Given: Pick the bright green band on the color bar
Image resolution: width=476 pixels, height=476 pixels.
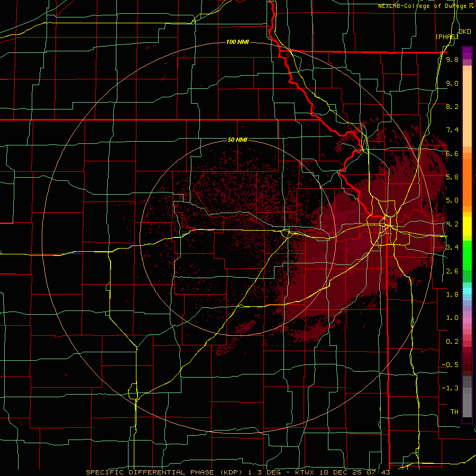Looking at the screenshot, I should pos(467,255).
